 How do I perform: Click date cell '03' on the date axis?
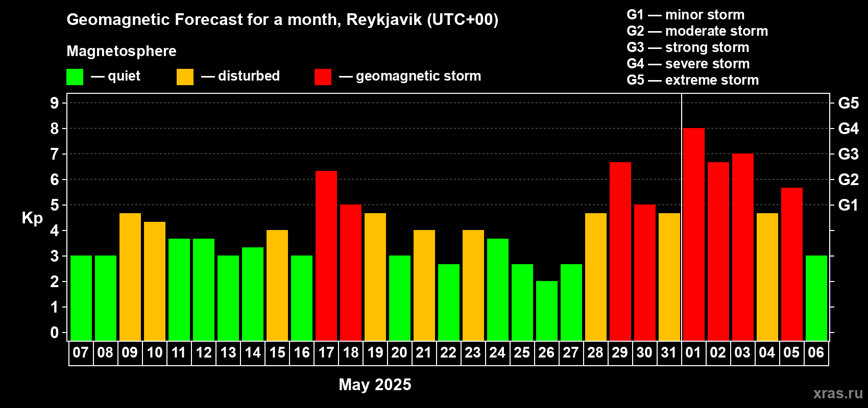742,353
